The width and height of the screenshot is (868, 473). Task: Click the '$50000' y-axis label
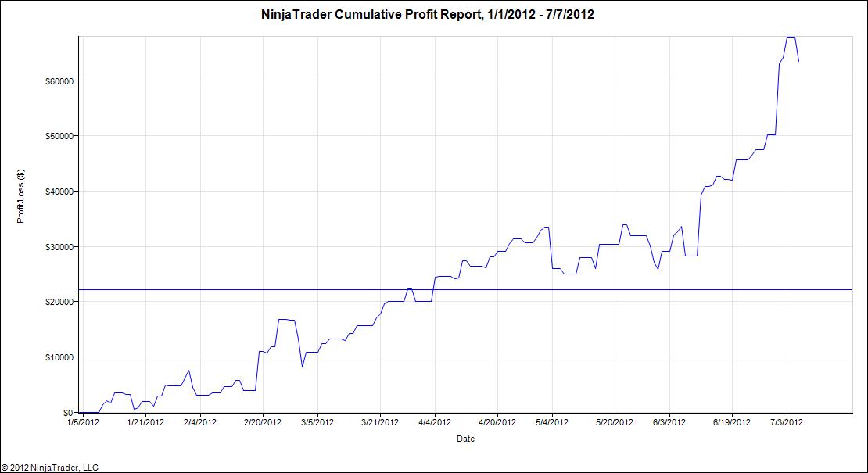[x=61, y=136]
